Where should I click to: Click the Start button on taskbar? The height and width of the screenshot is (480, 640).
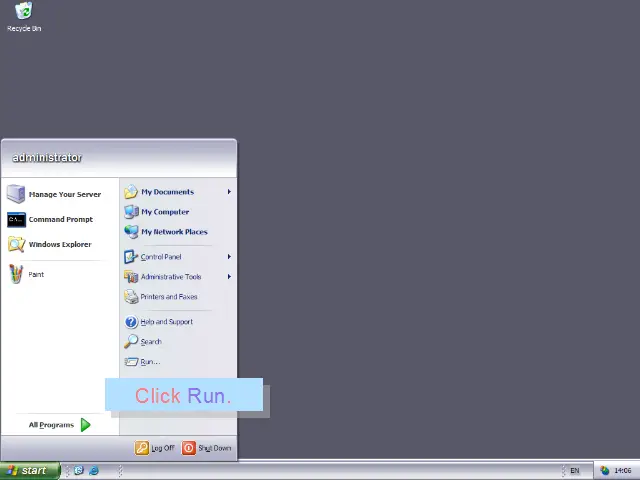pos(27,470)
